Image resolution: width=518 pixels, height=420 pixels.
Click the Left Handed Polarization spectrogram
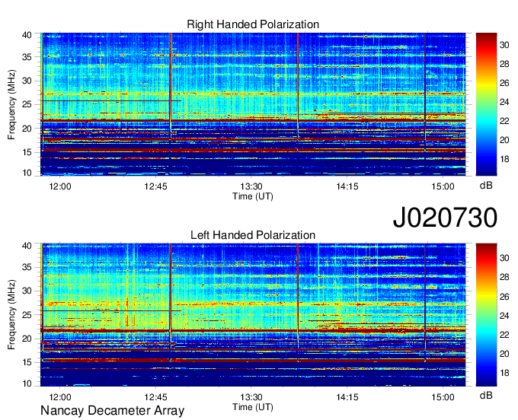(253, 315)
